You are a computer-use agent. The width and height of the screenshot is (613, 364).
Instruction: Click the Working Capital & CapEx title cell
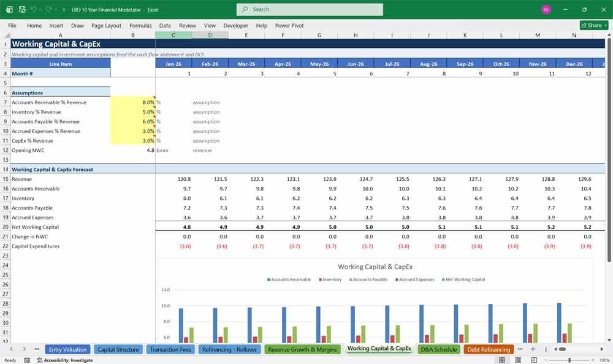pyautogui.click(x=61, y=44)
